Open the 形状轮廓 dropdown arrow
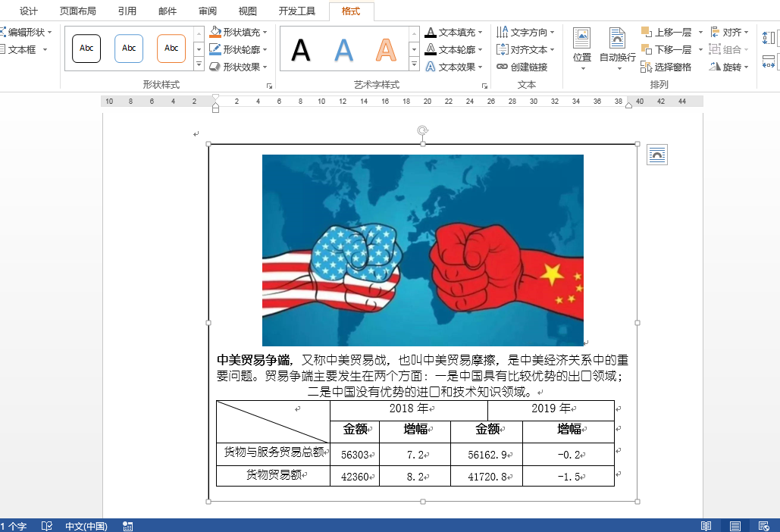780x532 pixels. click(265, 50)
